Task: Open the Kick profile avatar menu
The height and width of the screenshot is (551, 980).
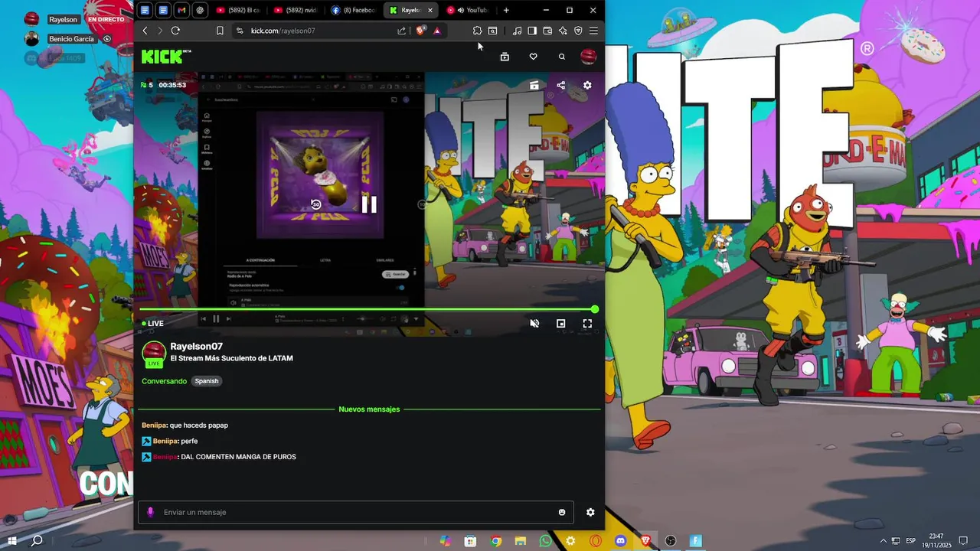Action: tap(588, 57)
